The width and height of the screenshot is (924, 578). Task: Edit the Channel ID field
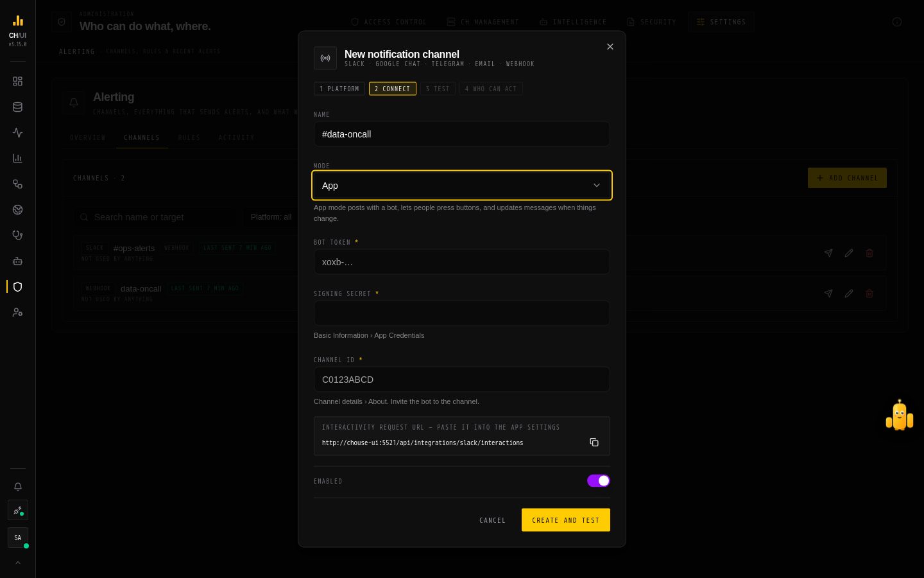462,380
